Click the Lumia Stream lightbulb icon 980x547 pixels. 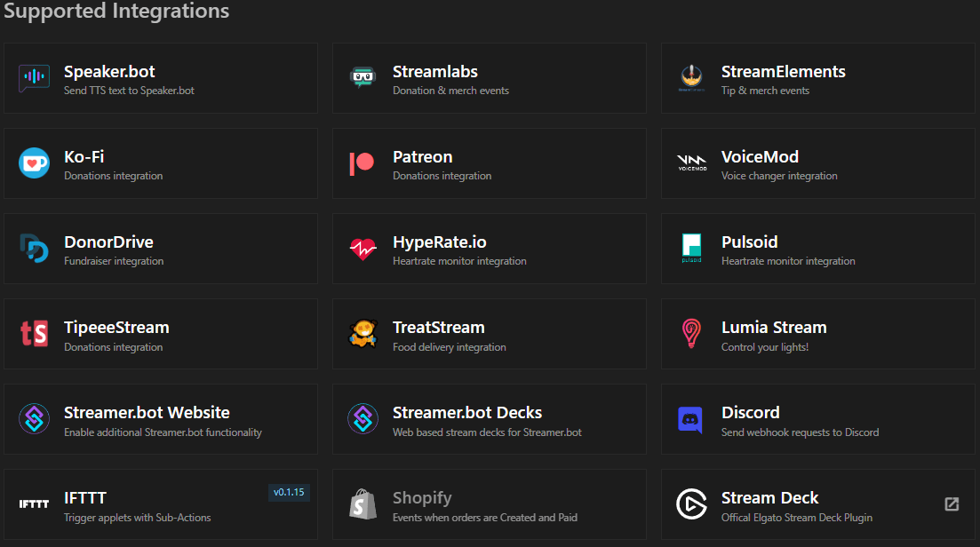click(x=691, y=334)
